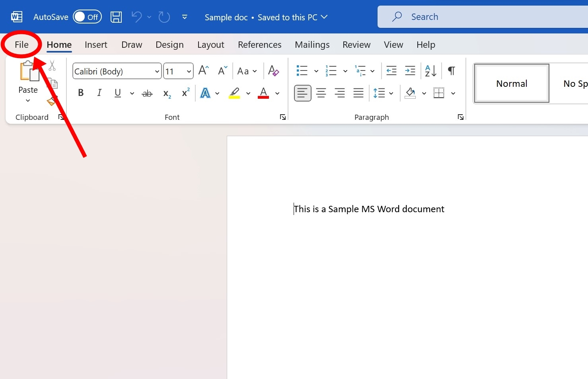Click the Cut scissors icon

click(x=52, y=66)
